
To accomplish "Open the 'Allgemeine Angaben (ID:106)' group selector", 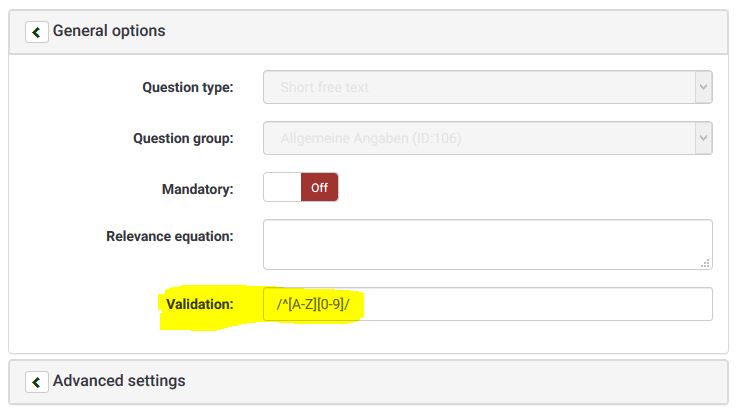I will 478,138.
